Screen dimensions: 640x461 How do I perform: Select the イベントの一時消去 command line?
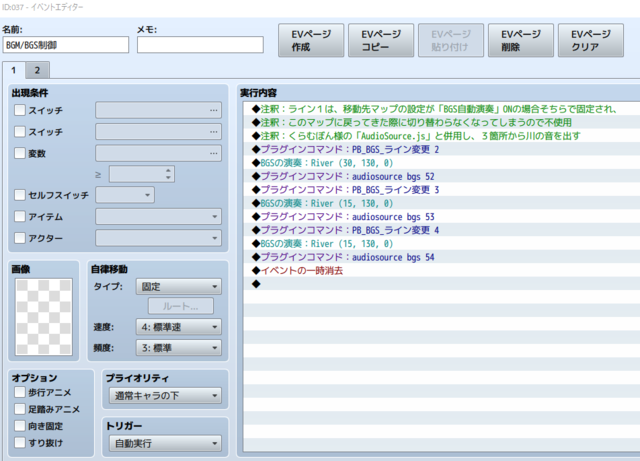pyautogui.click(x=442, y=271)
